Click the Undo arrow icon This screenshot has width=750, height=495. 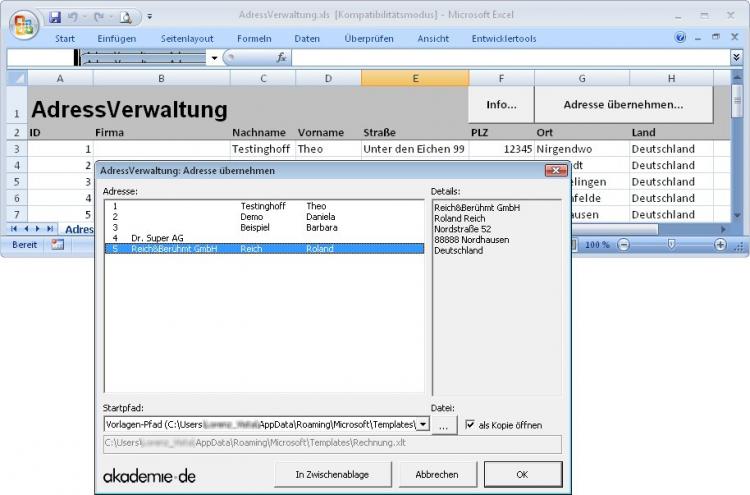(x=74, y=17)
